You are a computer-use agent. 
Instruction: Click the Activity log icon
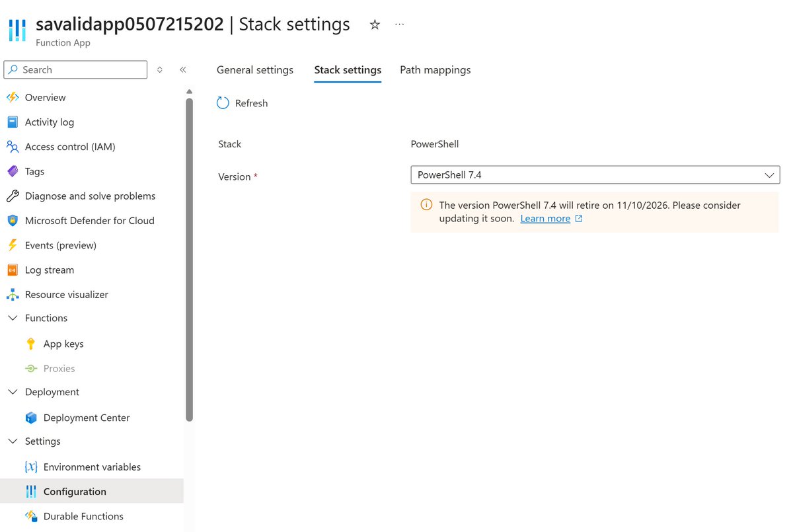[13, 122]
